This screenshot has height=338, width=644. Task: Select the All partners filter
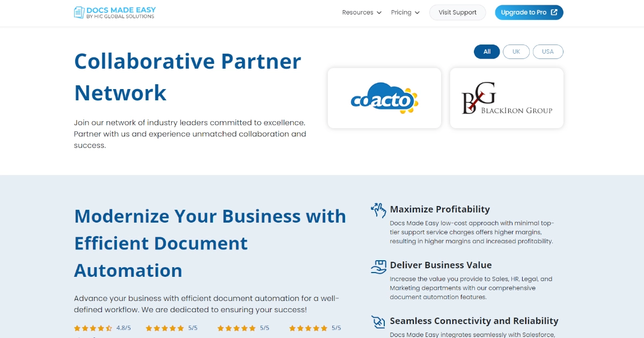(486, 52)
